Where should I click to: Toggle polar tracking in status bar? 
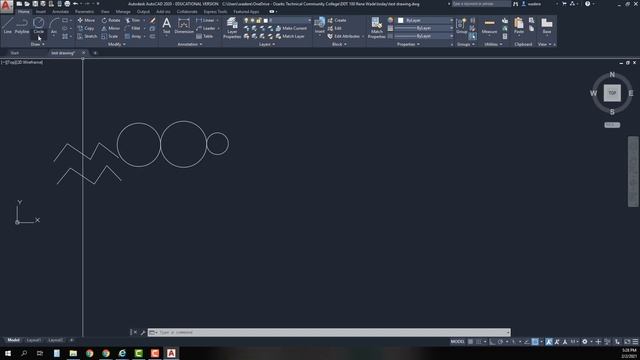pos(500,342)
